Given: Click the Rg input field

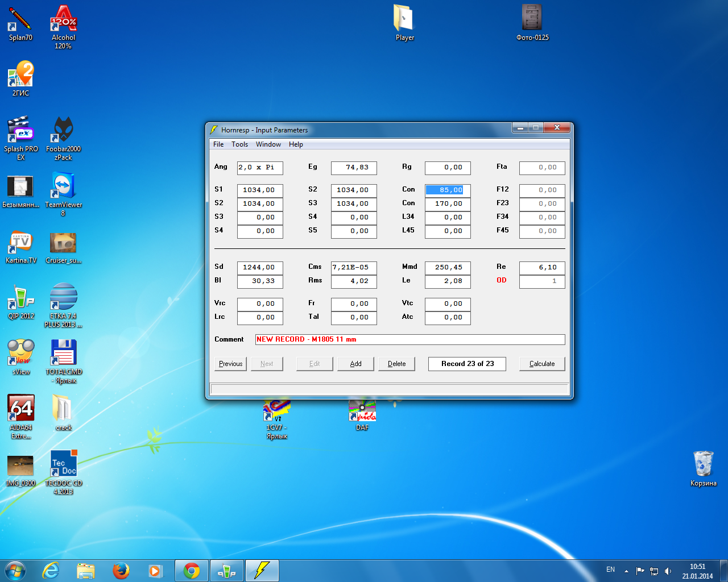Looking at the screenshot, I should (x=448, y=168).
